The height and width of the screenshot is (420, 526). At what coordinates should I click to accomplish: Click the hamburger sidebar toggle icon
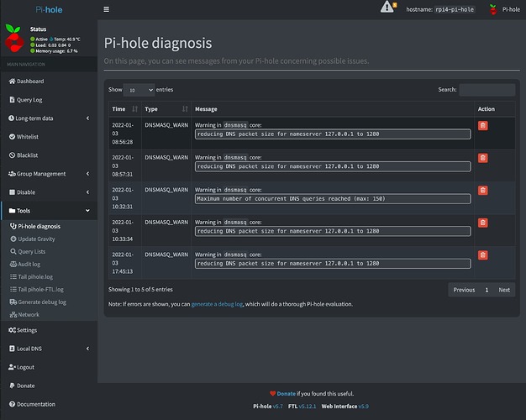(106, 9)
